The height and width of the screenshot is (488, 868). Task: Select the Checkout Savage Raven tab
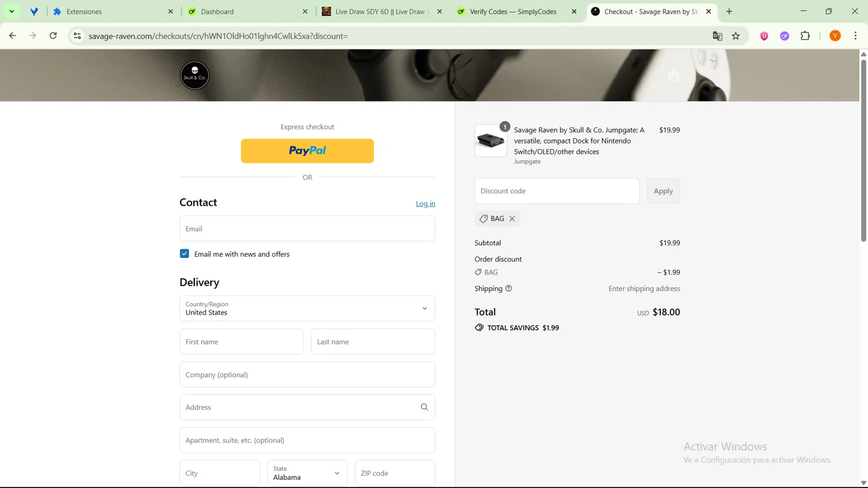coord(651,12)
